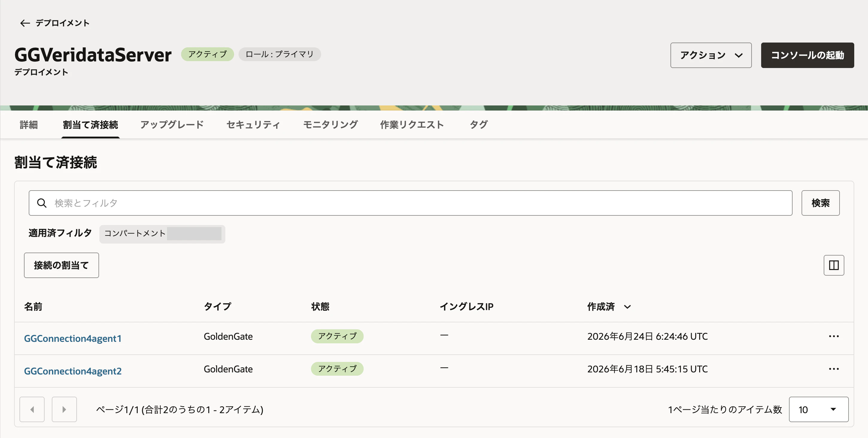This screenshot has width=868, height=438.
Task: Click アクティブ status in GGConnection4agent1 row
Action: coord(337,336)
